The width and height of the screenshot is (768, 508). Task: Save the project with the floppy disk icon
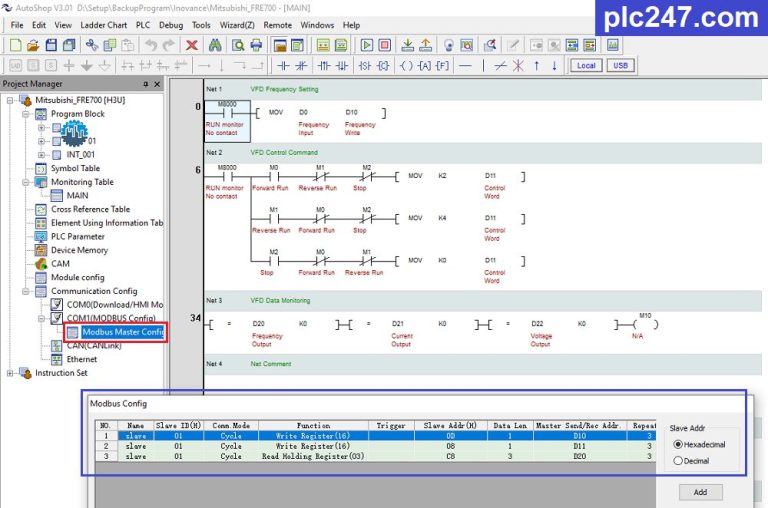pos(51,45)
